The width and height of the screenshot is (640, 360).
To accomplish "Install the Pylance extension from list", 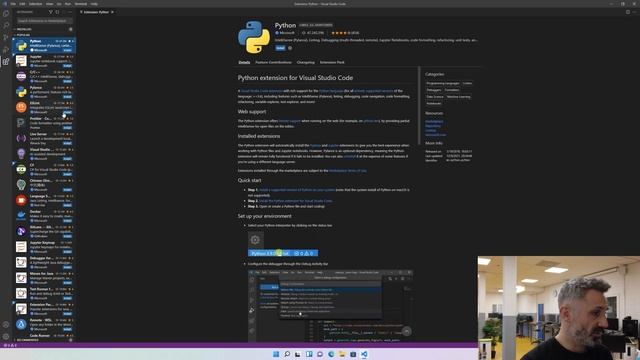I will pyautogui.click(x=67, y=97).
